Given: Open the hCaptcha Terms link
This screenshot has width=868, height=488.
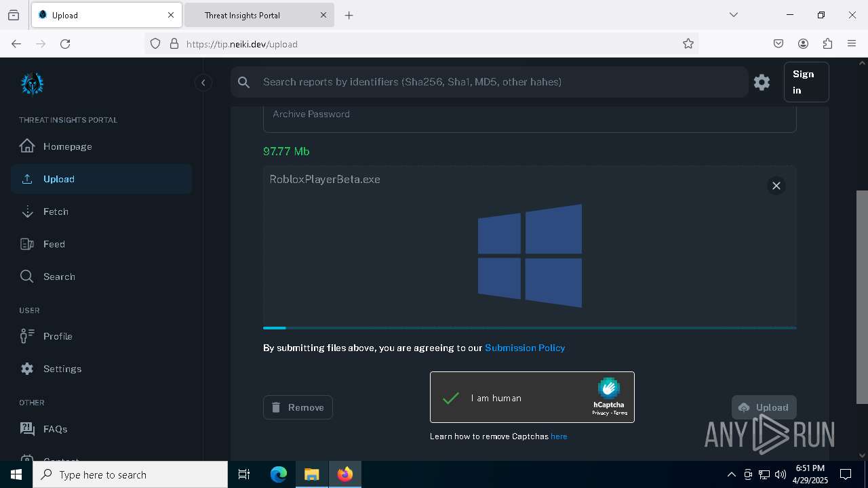Looking at the screenshot, I should pos(620,413).
